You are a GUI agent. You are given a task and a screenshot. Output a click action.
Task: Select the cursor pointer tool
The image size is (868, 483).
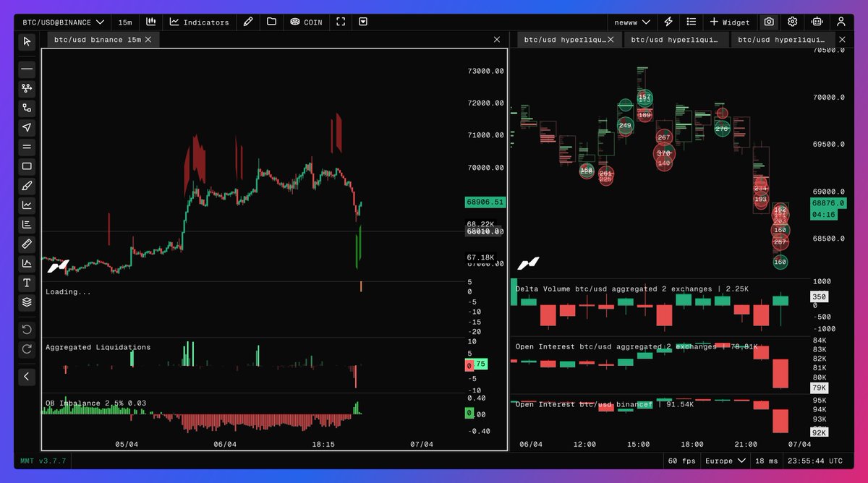pos(27,41)
